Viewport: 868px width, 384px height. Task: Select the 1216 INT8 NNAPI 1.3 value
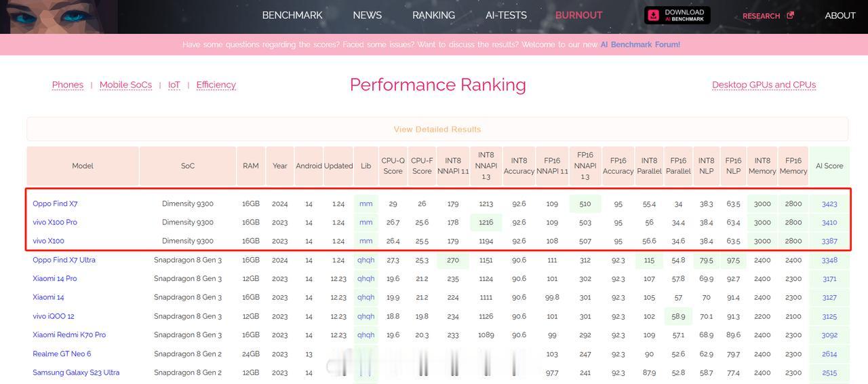pyautogui.click(x=486, y=223)
